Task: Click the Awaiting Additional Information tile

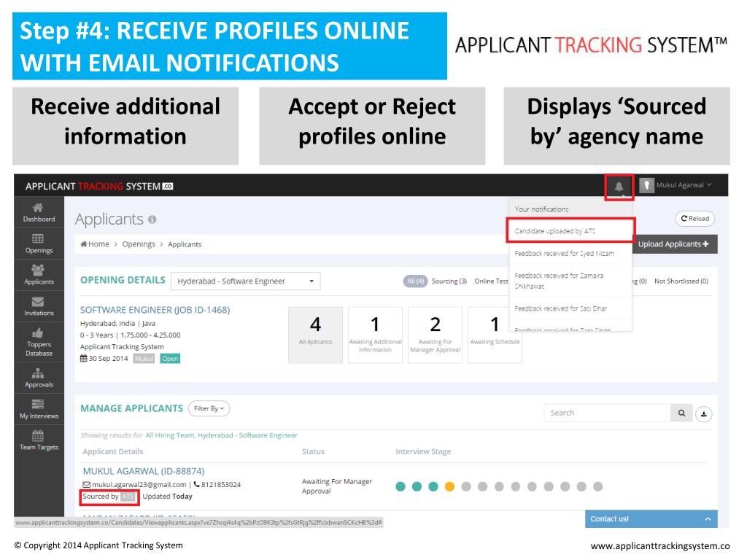Action: click(375, 335)
